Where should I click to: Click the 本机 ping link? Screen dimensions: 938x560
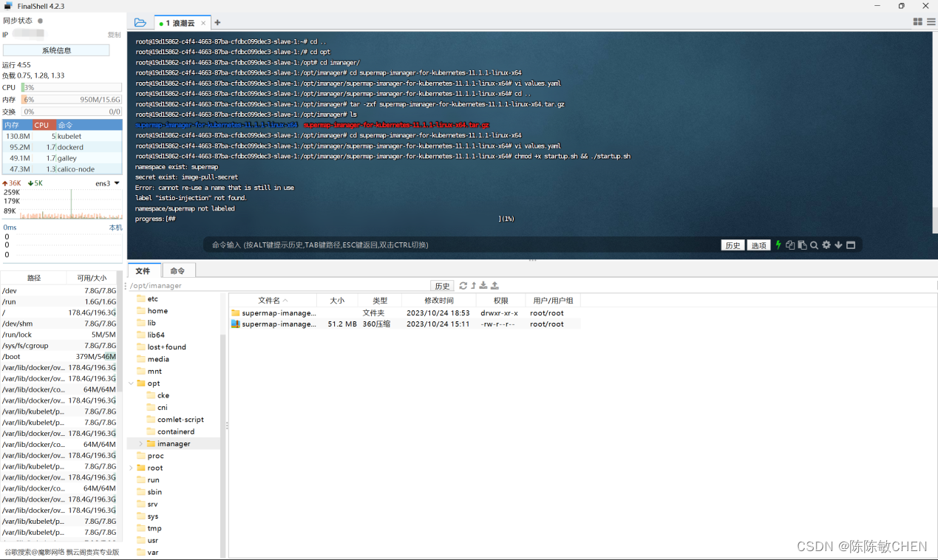[x=115, y=228]
